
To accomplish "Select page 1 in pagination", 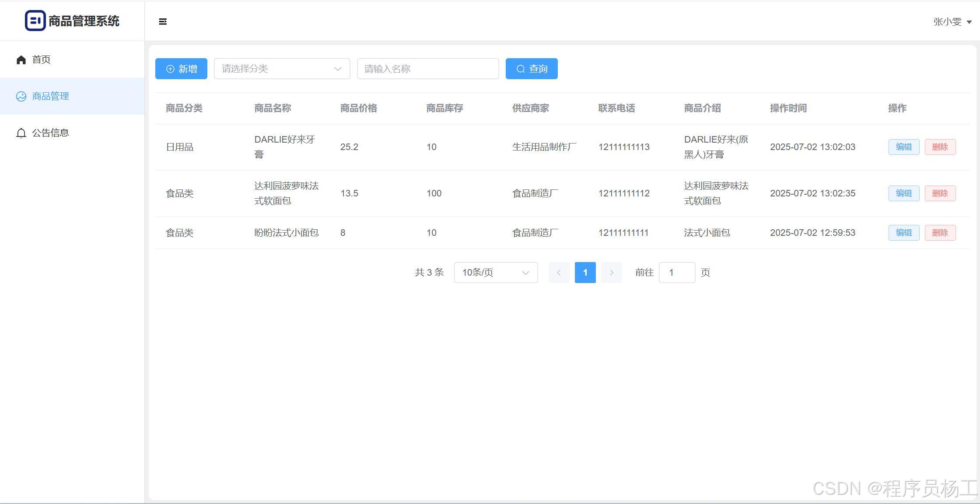I will (x=585, y=273).
